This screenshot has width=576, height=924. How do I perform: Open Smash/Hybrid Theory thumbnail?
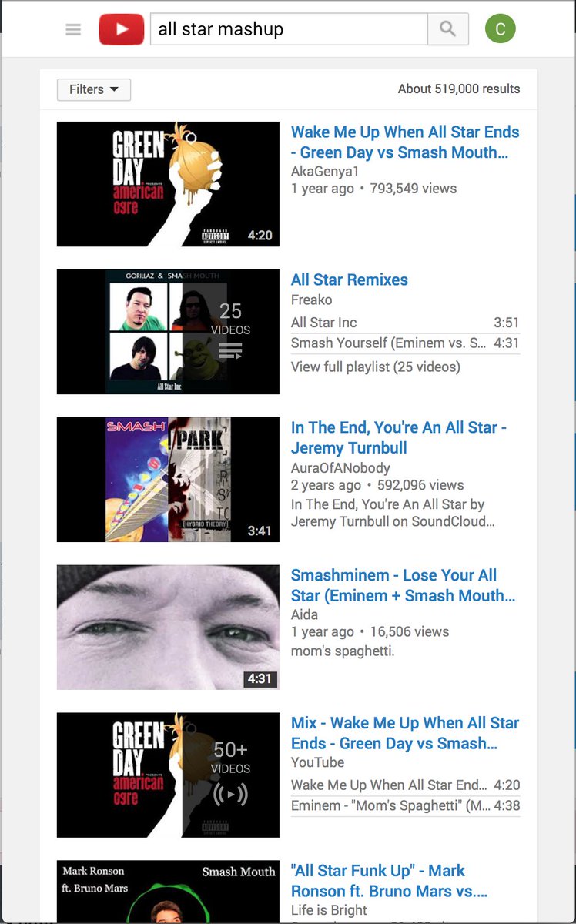point(168,480)
